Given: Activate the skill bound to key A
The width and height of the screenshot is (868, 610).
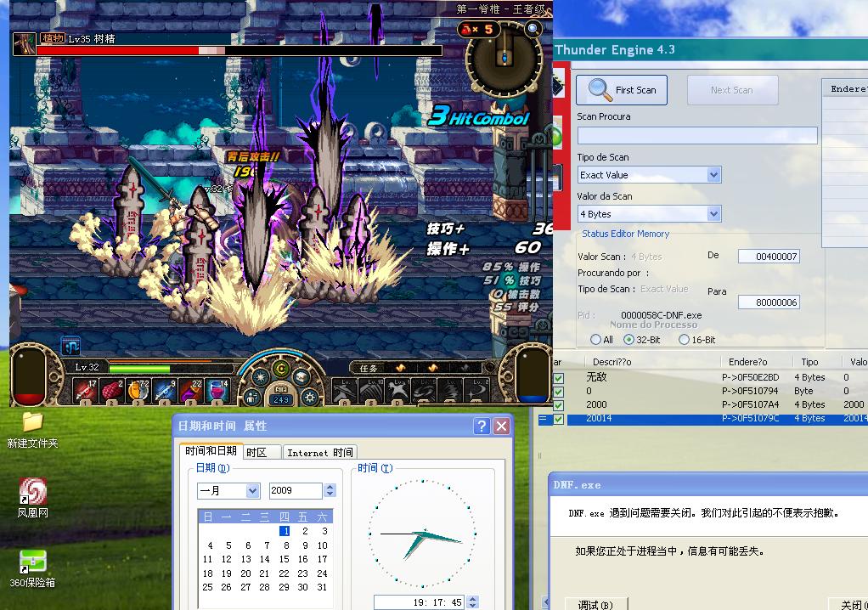Looking at the screenshot, I should coord(344,391).
